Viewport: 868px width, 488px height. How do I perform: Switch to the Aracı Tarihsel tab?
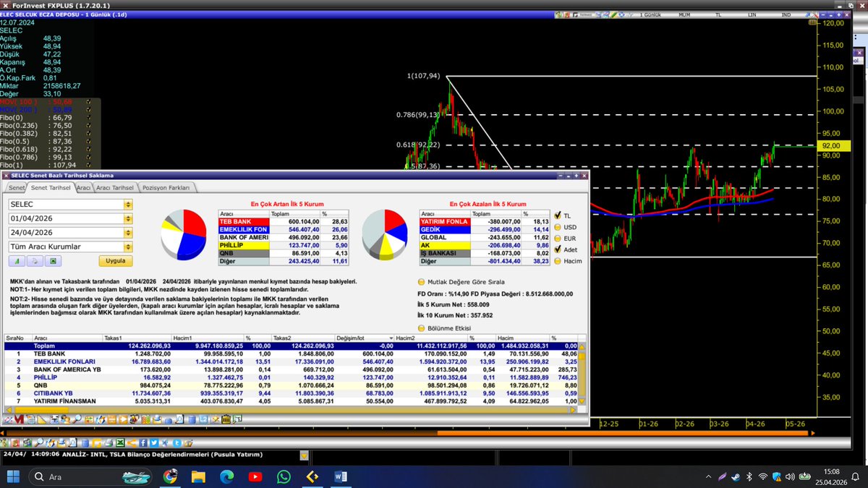(116, 187)
